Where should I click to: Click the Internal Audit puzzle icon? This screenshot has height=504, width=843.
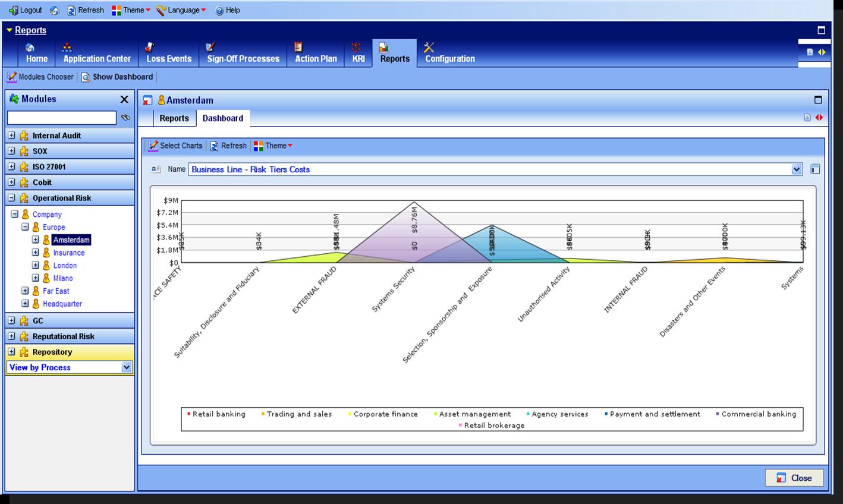[x=24, y=136]
